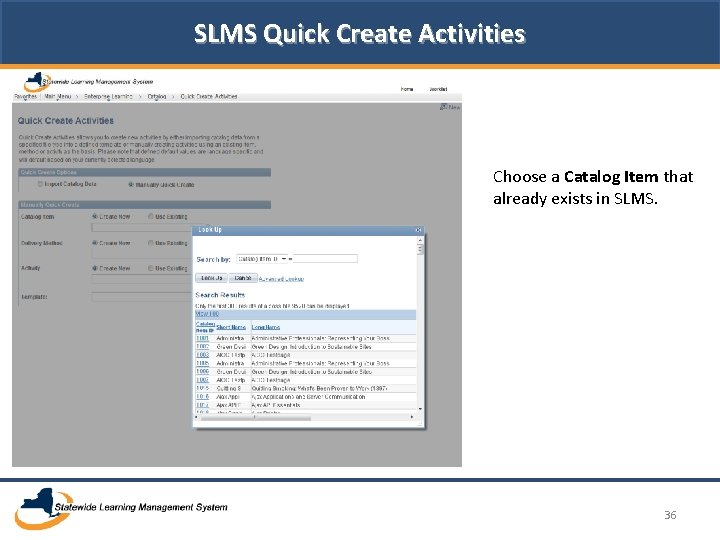Open the Main Menu breadcrumb
The width and height of the screenshot is (720, 540).
(57, 96)
